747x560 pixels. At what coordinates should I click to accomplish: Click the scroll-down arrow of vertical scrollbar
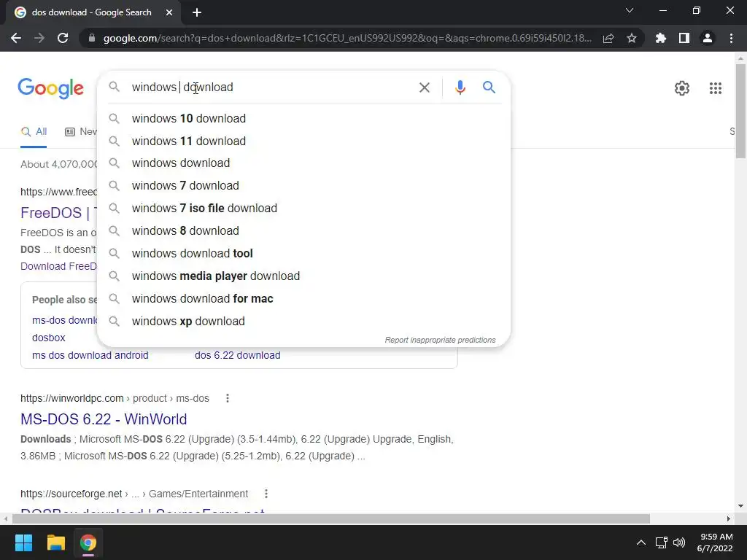click(740, 506)
